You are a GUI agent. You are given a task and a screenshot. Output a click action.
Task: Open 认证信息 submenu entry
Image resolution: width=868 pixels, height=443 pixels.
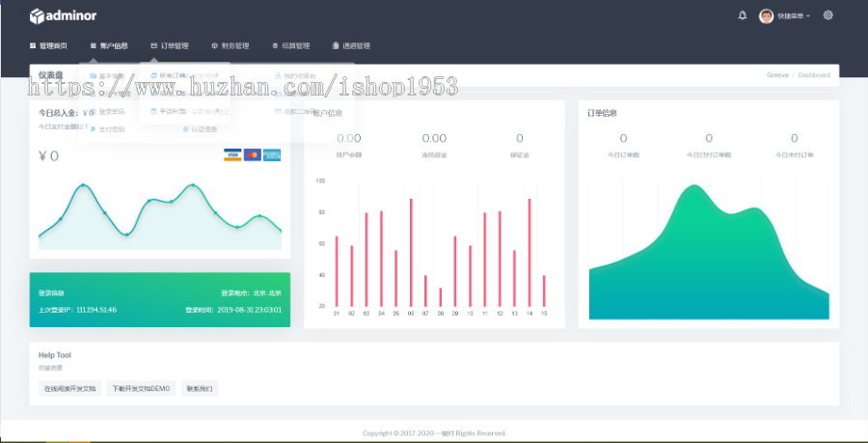tap(200, 129)
